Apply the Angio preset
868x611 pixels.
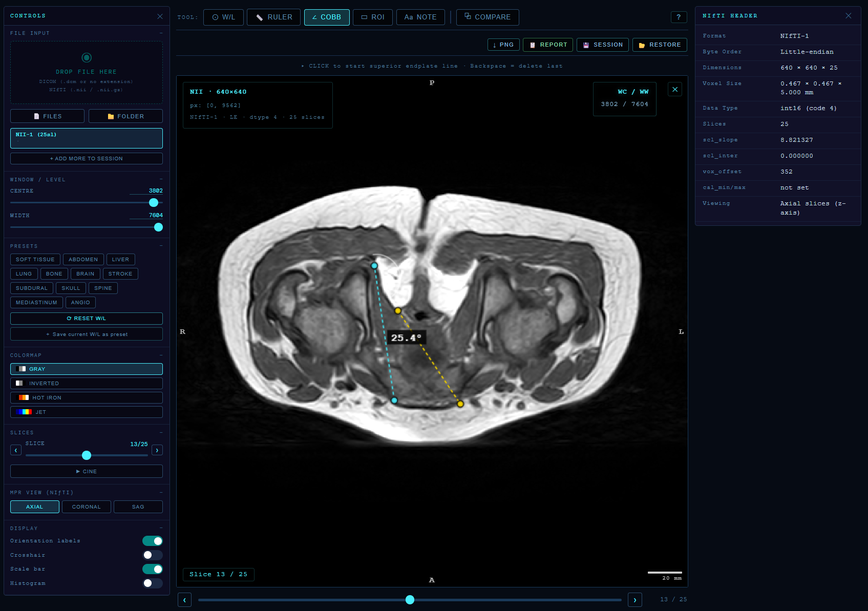80,303
